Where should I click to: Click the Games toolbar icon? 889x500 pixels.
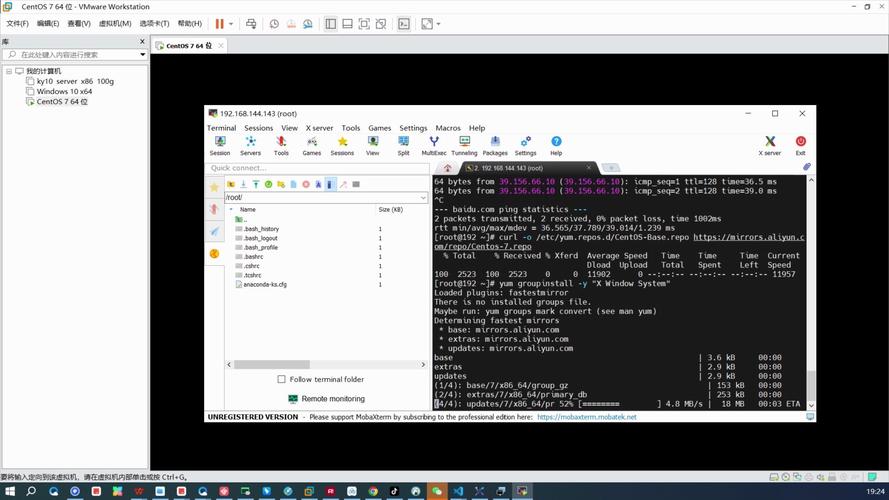[x=312, y=146]
